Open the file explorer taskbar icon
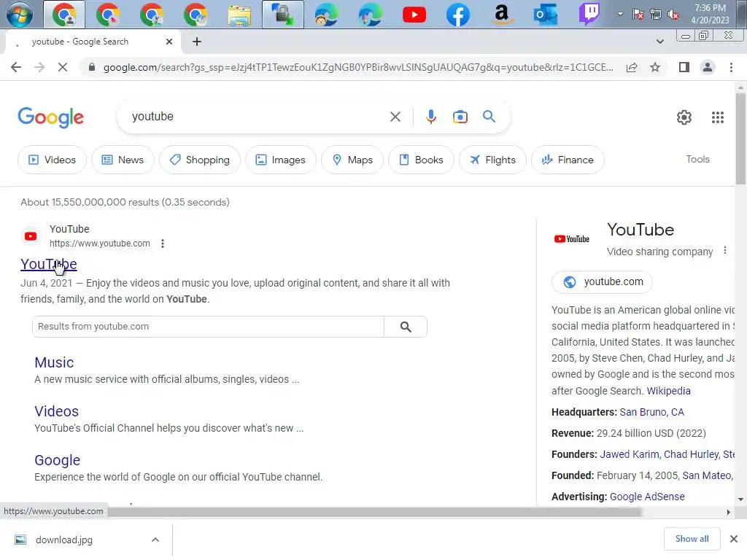Image resolution: width=747 pixels, height=560 pixels. click(x=239, y=15)
